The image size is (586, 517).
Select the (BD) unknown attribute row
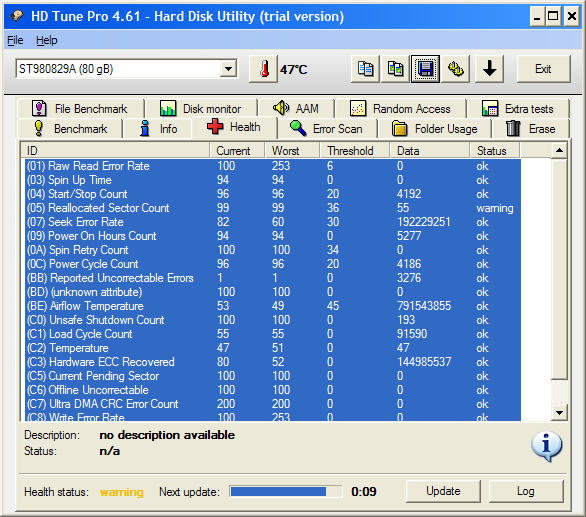(x=273, y=292)
